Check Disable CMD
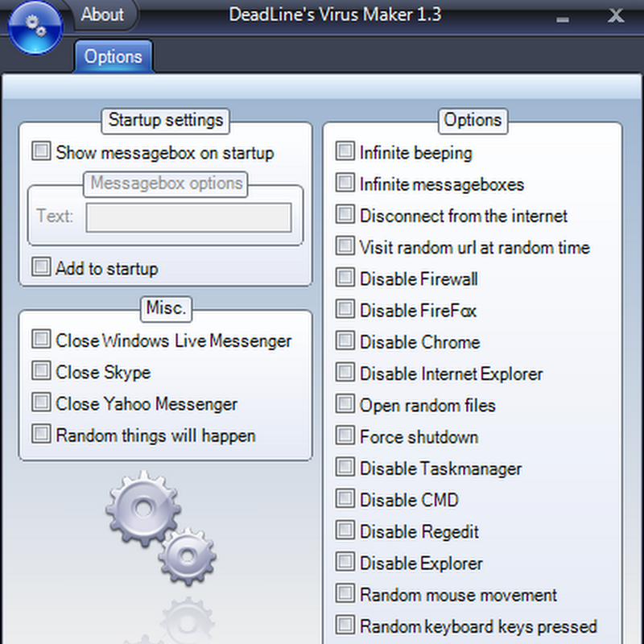Image resolution: width=644 pixels, height=644 pixels. coord(345,498)
